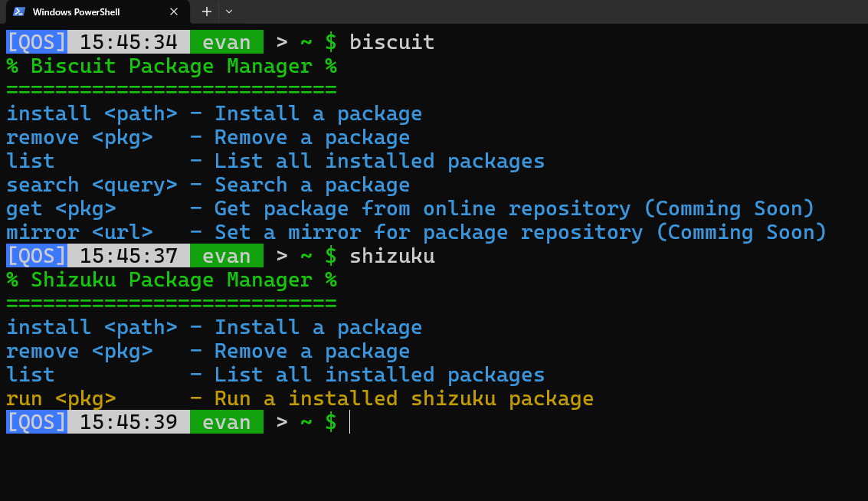
Task: Click the 'run <pkg>' yellow help line
Action: tap(300, 398)
